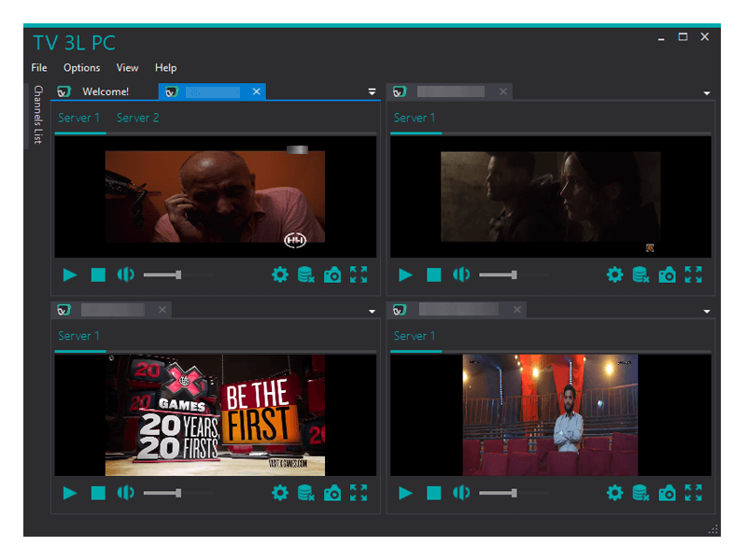The height and width of the screenshot is (560, 747).
Task: Open settings gear in bottom-left player
Action: point(279,493)
